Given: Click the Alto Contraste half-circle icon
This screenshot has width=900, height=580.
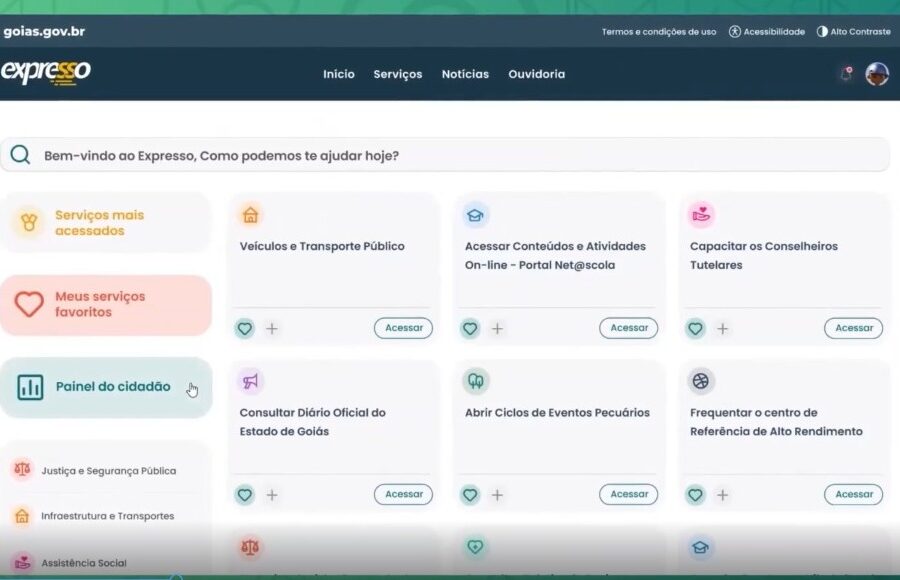Looking at the screenshot, I should (x=822, y=32).
